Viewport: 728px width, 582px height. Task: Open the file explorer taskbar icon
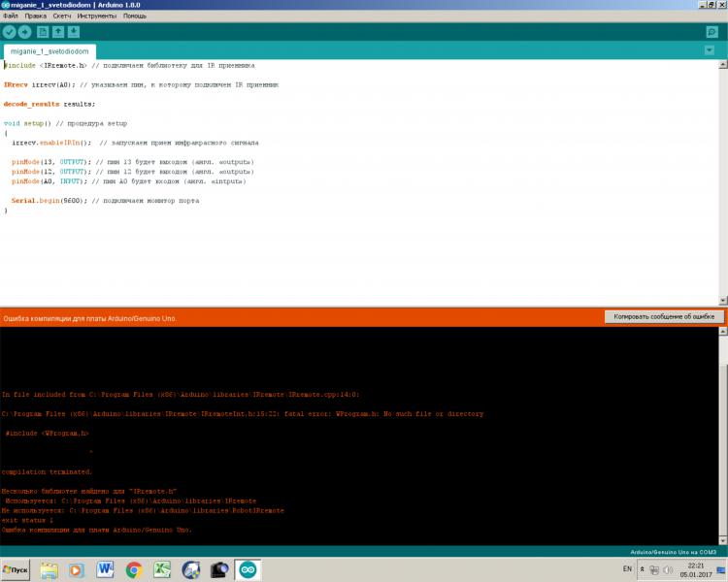[x=49, y=570]
